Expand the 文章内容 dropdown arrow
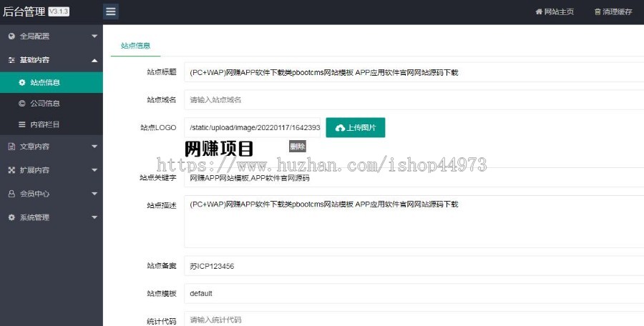 pyautogui.click(x=94, y=147)
